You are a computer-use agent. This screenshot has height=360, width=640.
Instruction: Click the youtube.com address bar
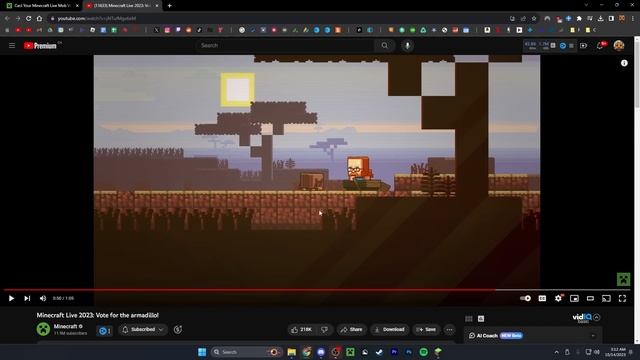(278, 18)
